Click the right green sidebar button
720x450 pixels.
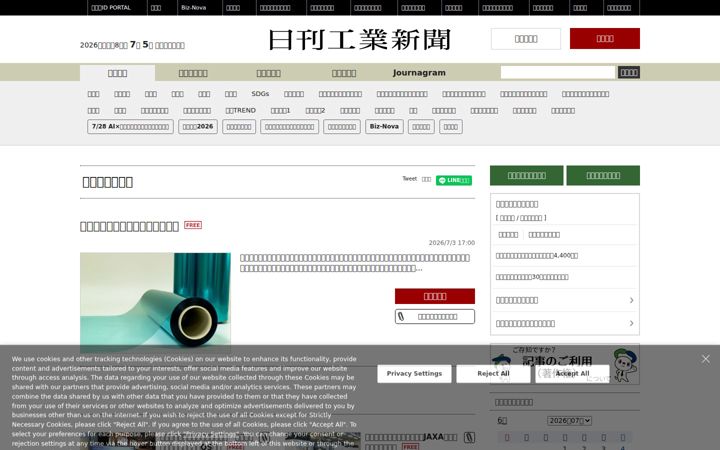click(x=603, y=175)
